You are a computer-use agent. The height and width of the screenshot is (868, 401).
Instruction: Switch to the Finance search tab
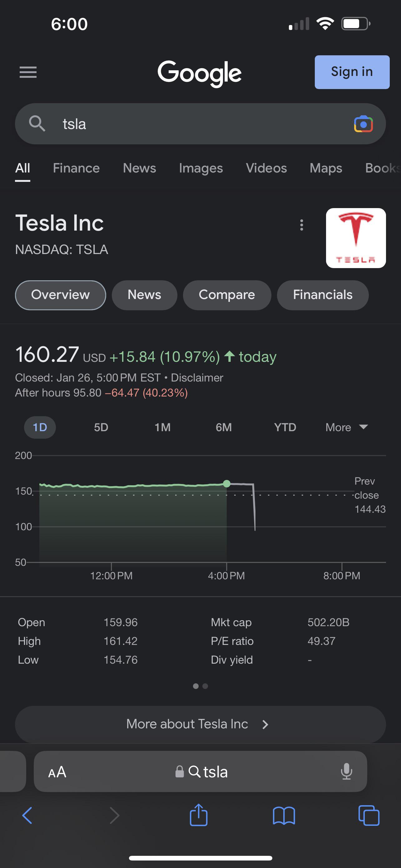[x=76, y=168]
